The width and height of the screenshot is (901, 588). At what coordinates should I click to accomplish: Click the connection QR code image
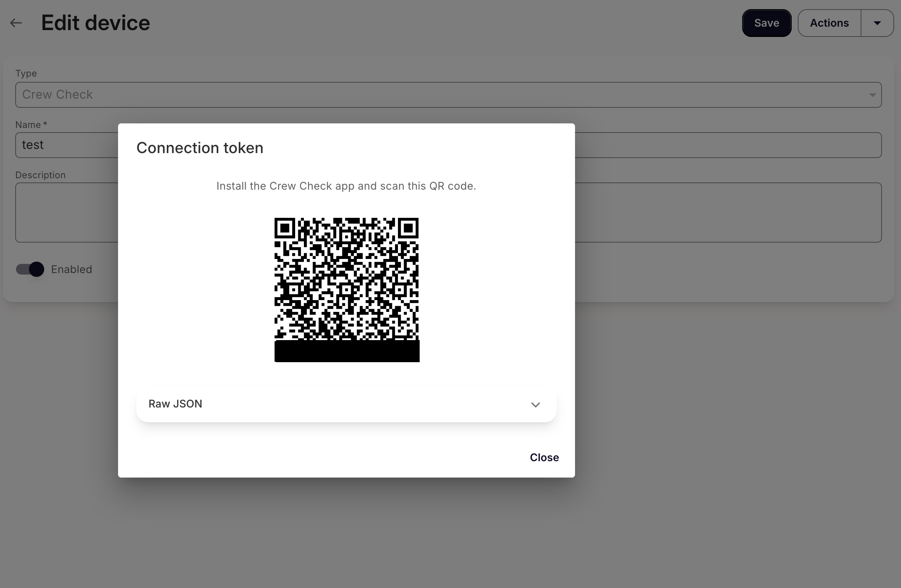[347, 290]
